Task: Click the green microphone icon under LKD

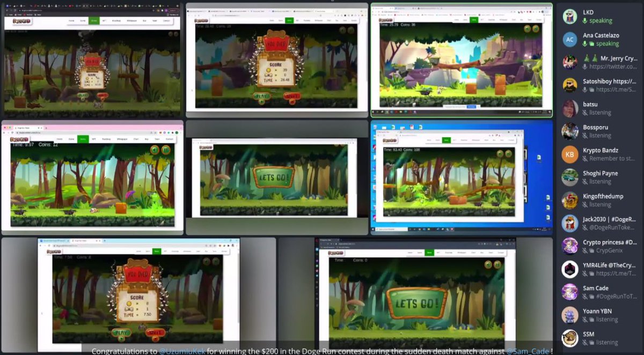Action: click(585, 21)
